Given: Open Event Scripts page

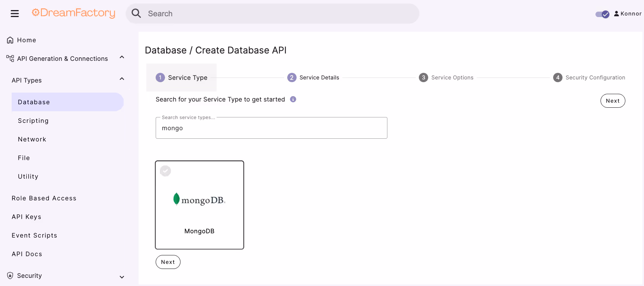Looking at the screenshot, I should [34, 235].
